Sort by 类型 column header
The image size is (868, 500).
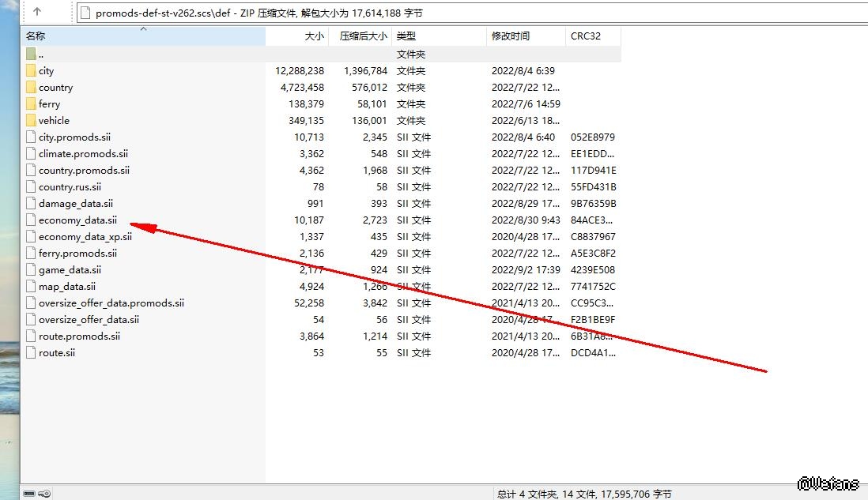pos(406,36)
